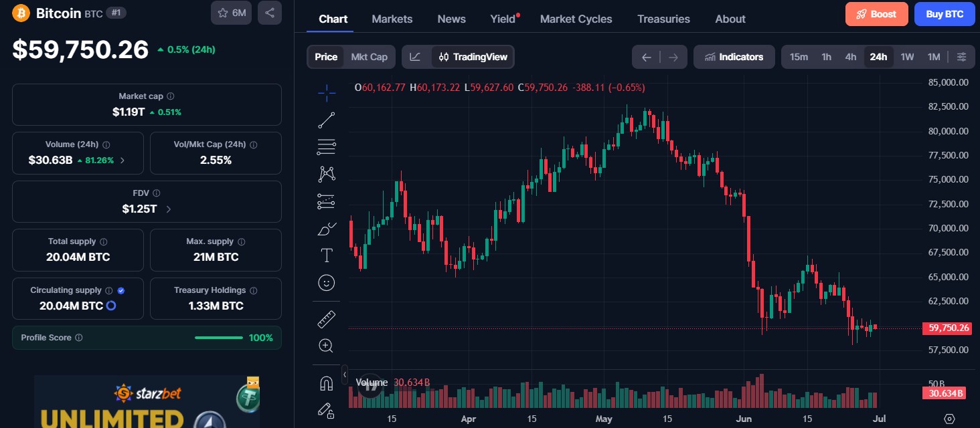
Task: Select the crosshair cursor tool
Action: (327, 94)
